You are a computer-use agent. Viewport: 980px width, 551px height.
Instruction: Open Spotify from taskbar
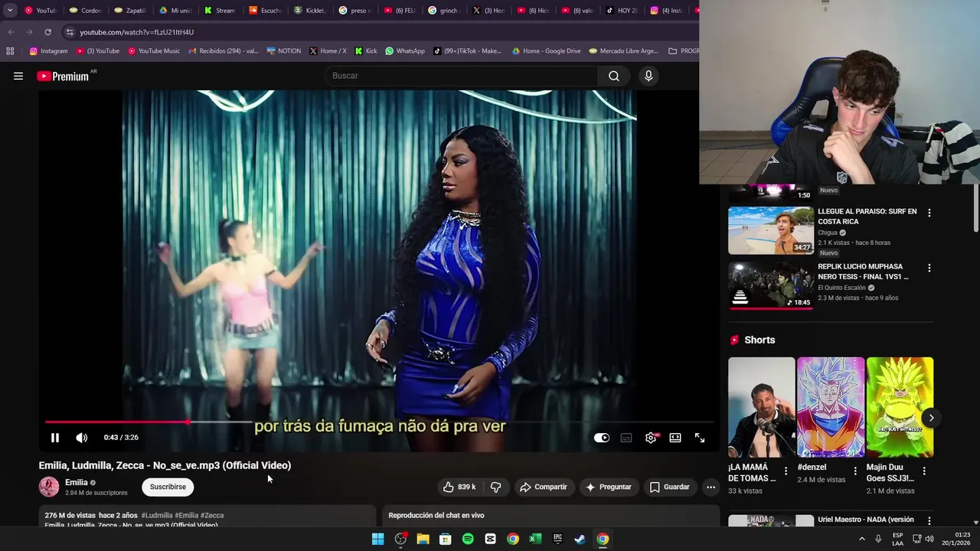click(468, 539)
